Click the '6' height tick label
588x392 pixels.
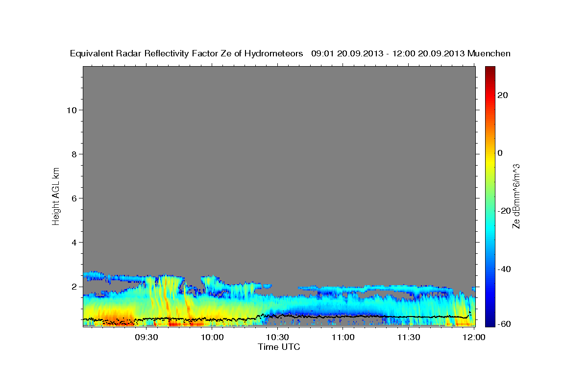point(74,198)
